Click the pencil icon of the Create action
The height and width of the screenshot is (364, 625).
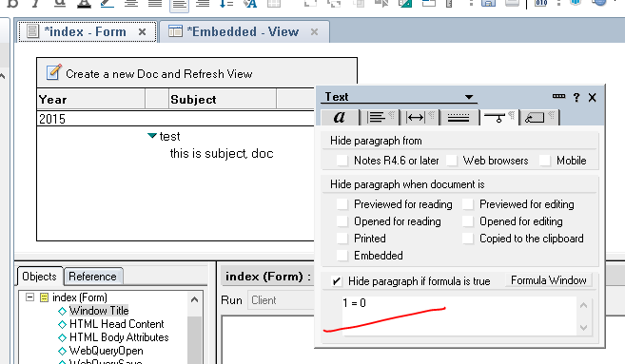(54, 72)
